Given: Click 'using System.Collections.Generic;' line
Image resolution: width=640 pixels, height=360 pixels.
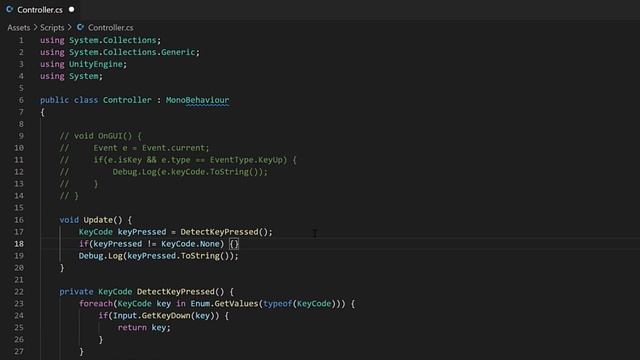Looking at the screenshot, I should click(x=120, y=52).
